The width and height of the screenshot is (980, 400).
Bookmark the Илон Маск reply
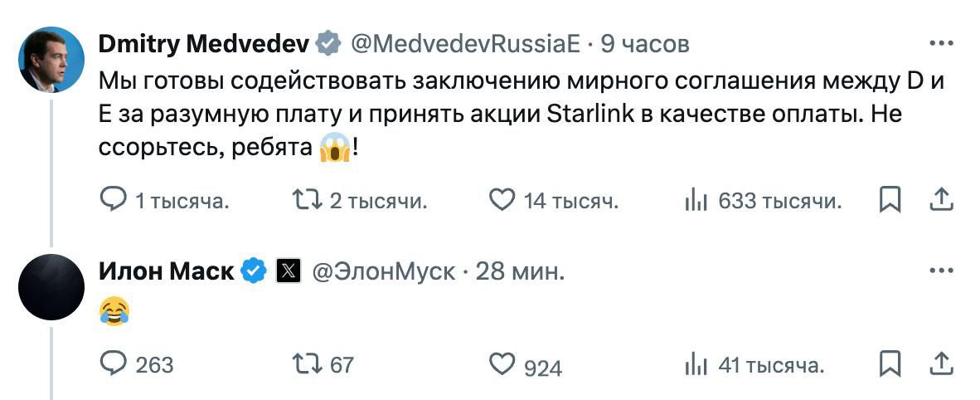tap(890, 363)
